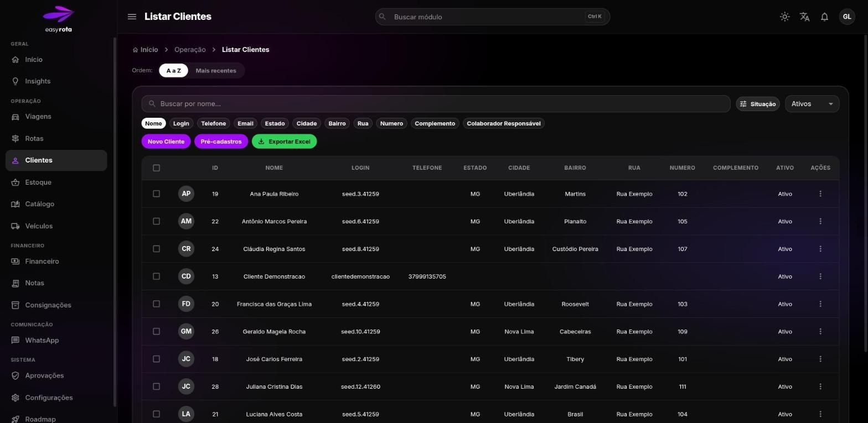This screenshot has height=423, width=868.
Task: Check the box for Antônio Marcos Pereira
Action: [x=156, y=221]
